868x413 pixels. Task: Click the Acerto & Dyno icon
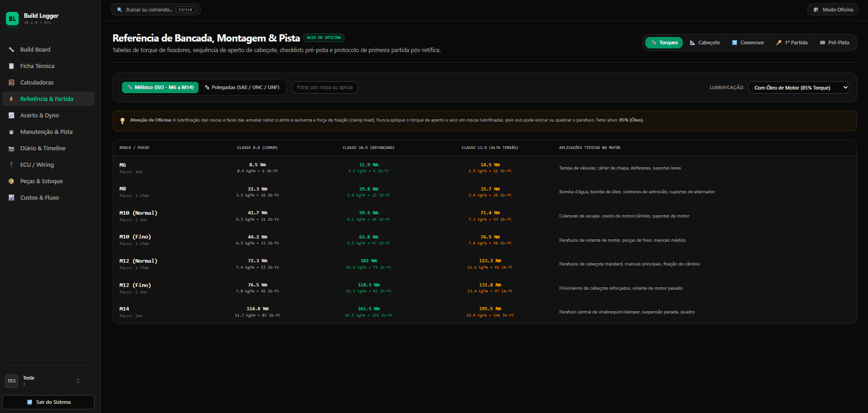pyautogui.click(x=11, y=115)
